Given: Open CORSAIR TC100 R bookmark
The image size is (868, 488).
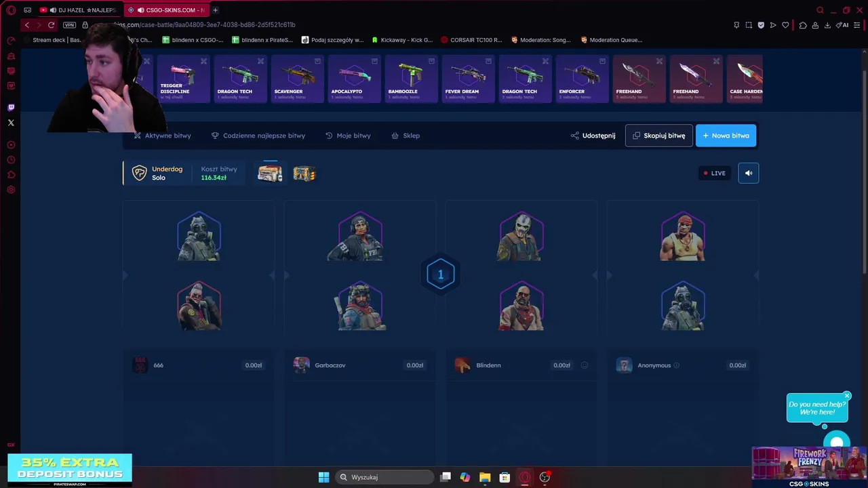Looking at the screenshot, I should click(x=471, y=40).
